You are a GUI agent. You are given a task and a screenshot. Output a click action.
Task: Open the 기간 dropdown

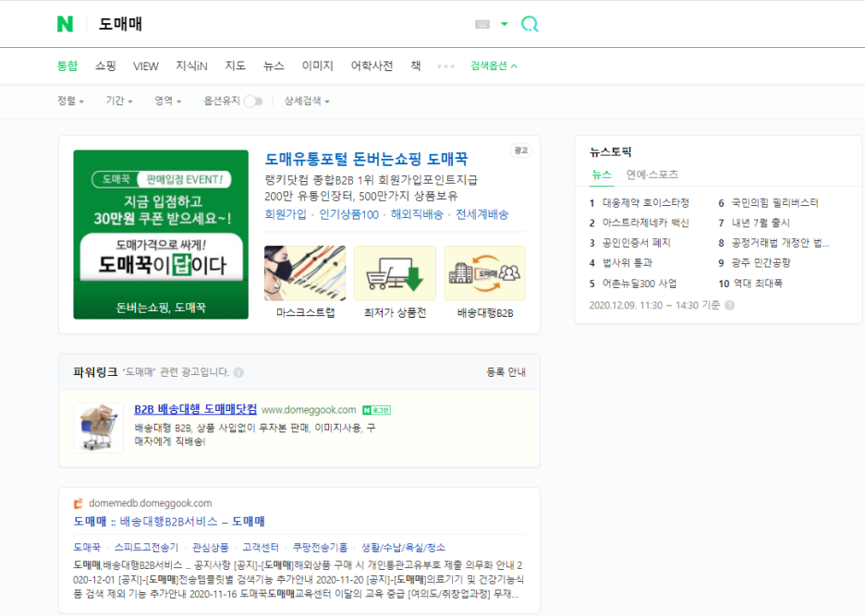pyautogui.click(x=119, y=101)
